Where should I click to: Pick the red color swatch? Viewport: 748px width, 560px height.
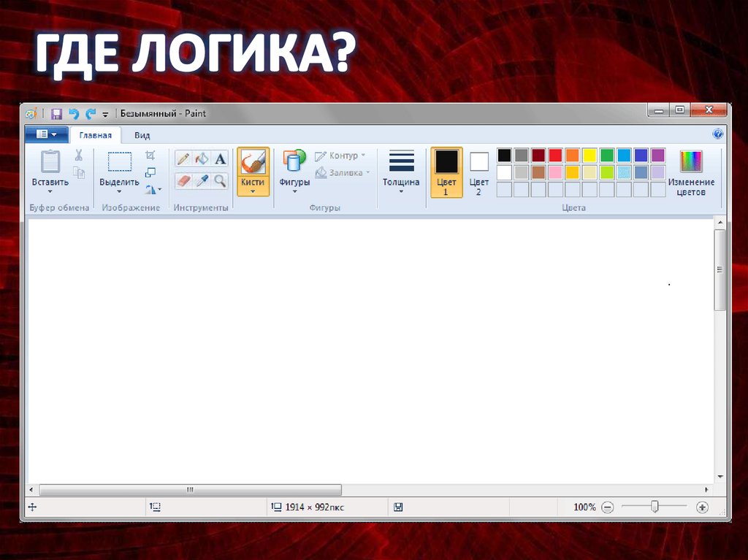coord(555,155)
